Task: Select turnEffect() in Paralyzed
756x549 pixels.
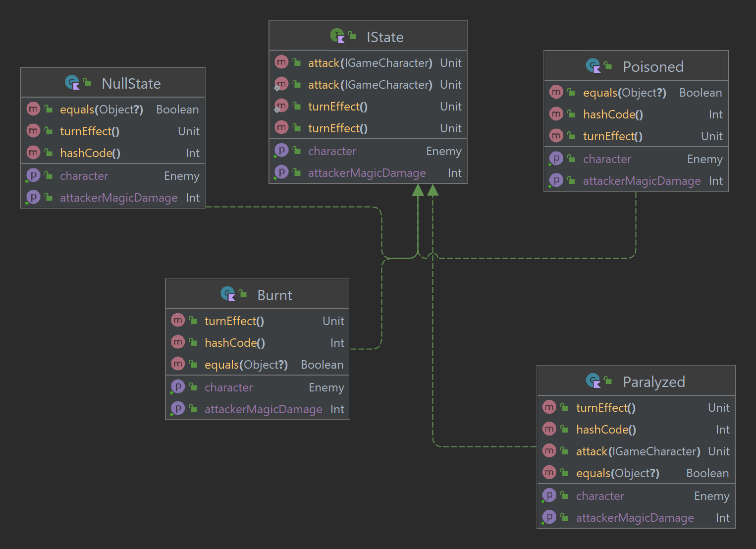Action: (x=606, y=408)
